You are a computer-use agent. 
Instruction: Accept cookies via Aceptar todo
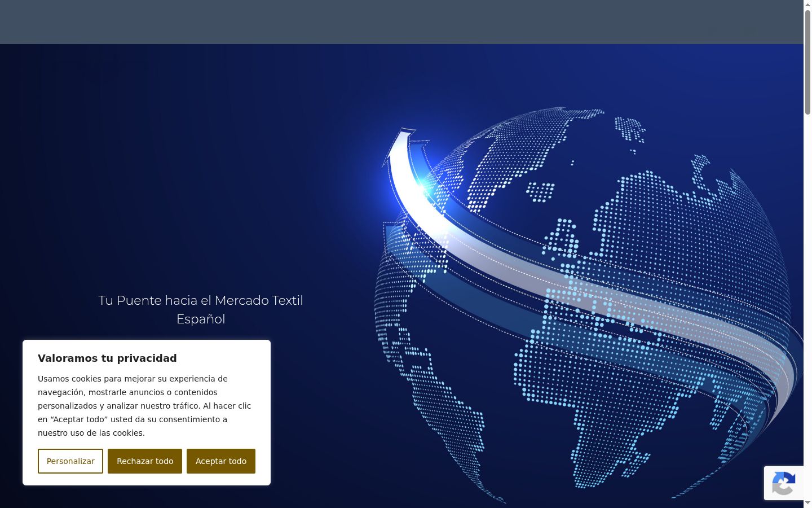(221, 461)
